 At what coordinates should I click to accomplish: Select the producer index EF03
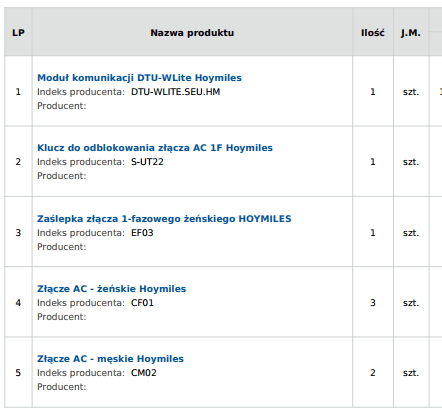142,233
